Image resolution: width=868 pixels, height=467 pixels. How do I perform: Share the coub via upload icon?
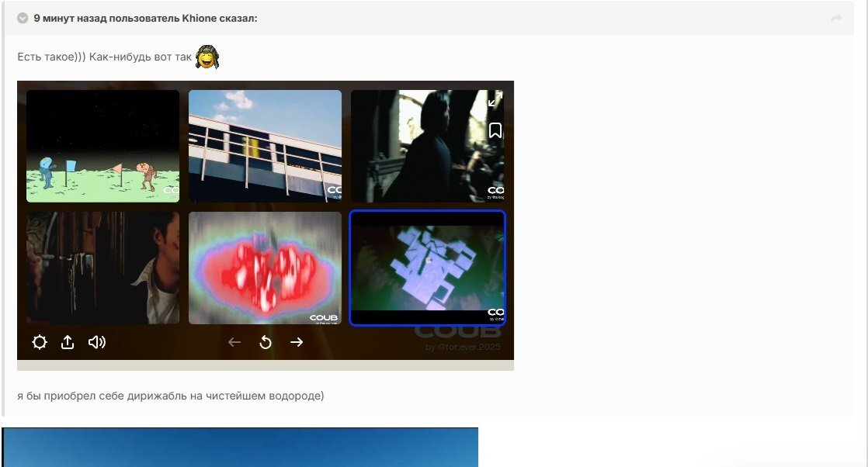[68, 342]
